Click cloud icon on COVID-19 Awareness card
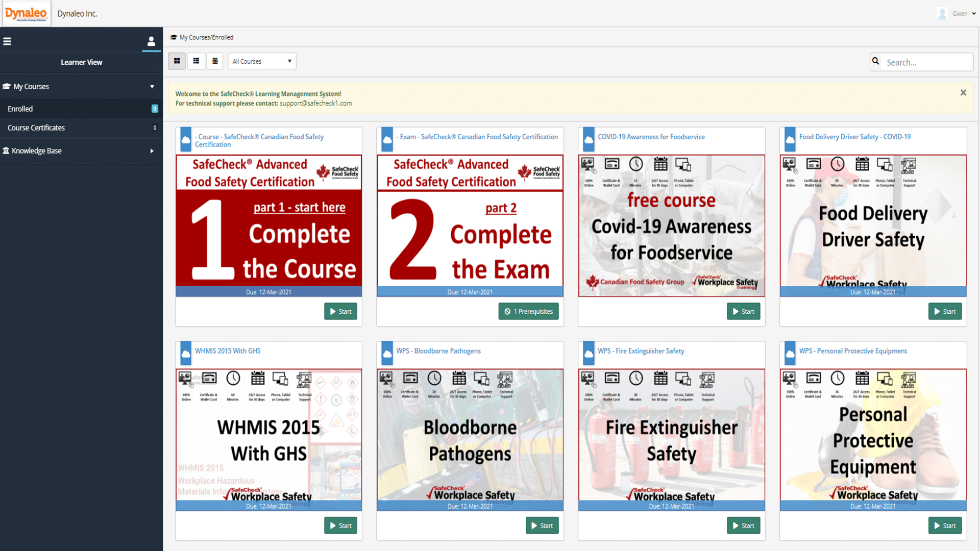 589,139
